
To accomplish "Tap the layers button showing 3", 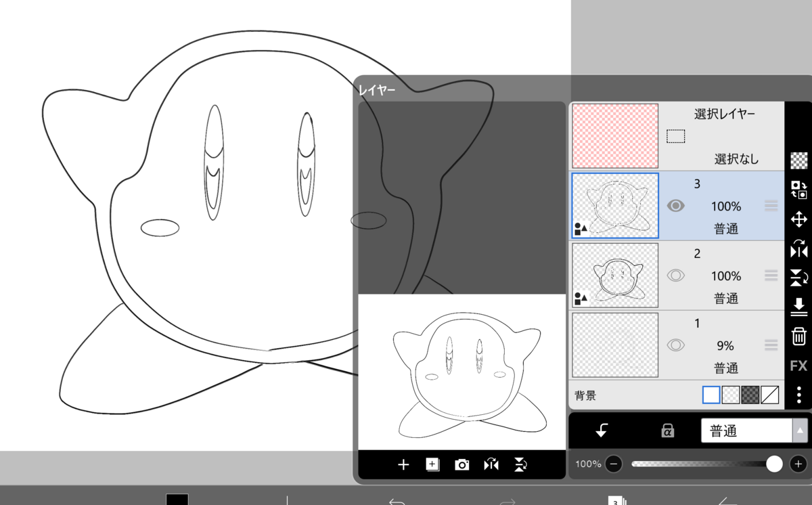I will 617,500.
